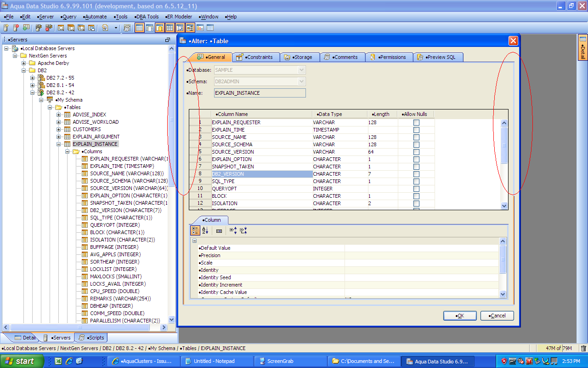Toggle the tree diagram toolbar icon
588x368 pixels.
point(190,28)
